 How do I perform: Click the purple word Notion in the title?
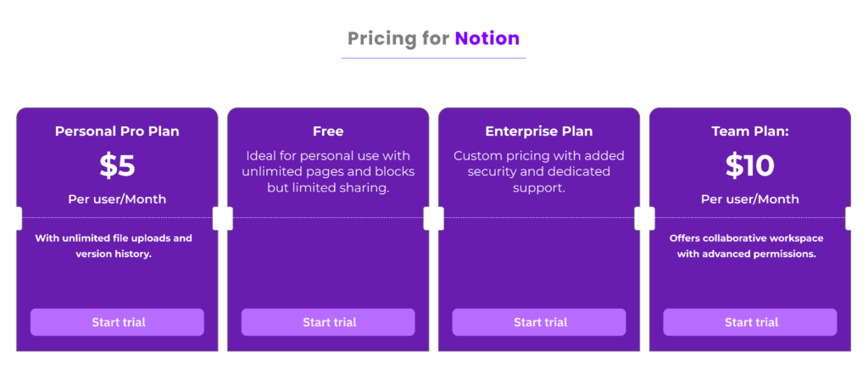click(487, 38)
